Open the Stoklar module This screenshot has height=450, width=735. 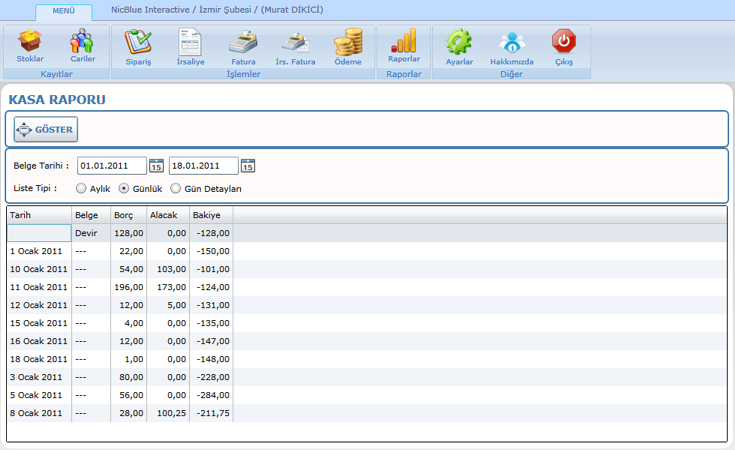click(x=30, y=46)
